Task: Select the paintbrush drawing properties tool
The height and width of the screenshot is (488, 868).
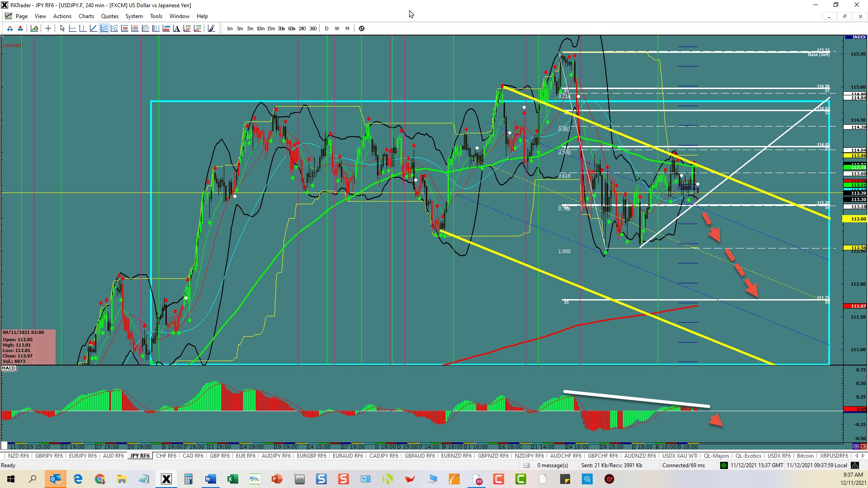Action: point(211,28)
